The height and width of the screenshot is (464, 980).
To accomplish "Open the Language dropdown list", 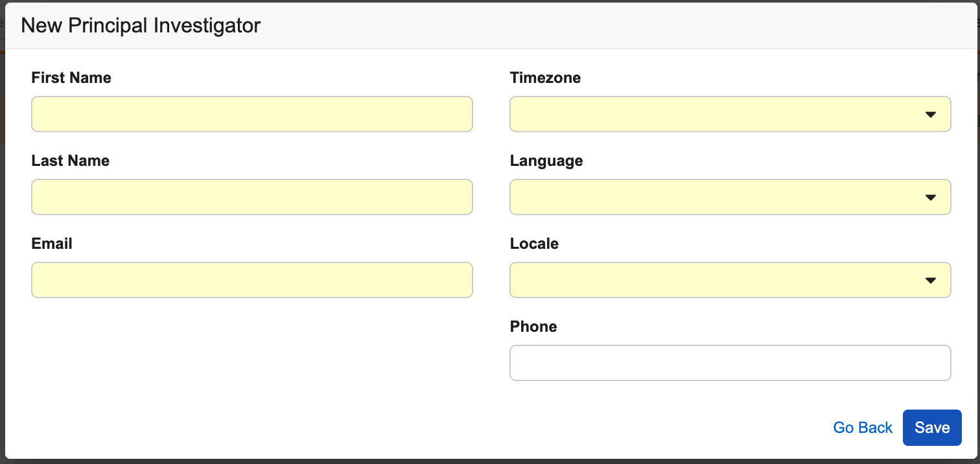I will [730, 197].
